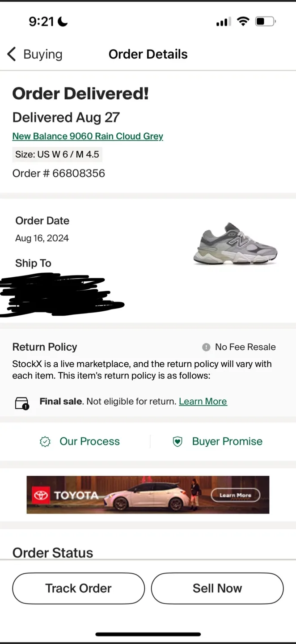Open the New Balance 9060 Rain Cloud Grey link
The height and width of the screenshot is (644, 296).
88,136
